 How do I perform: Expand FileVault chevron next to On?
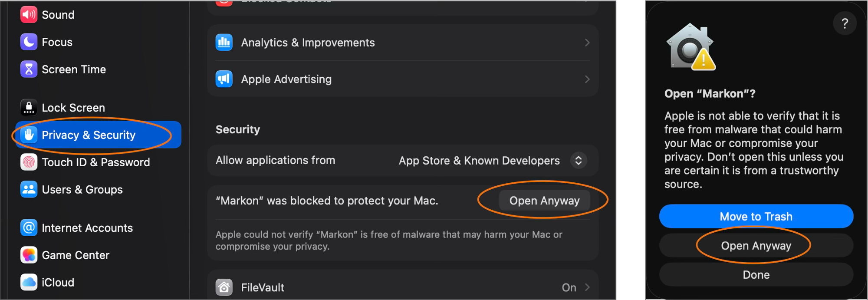pos(587,287)
